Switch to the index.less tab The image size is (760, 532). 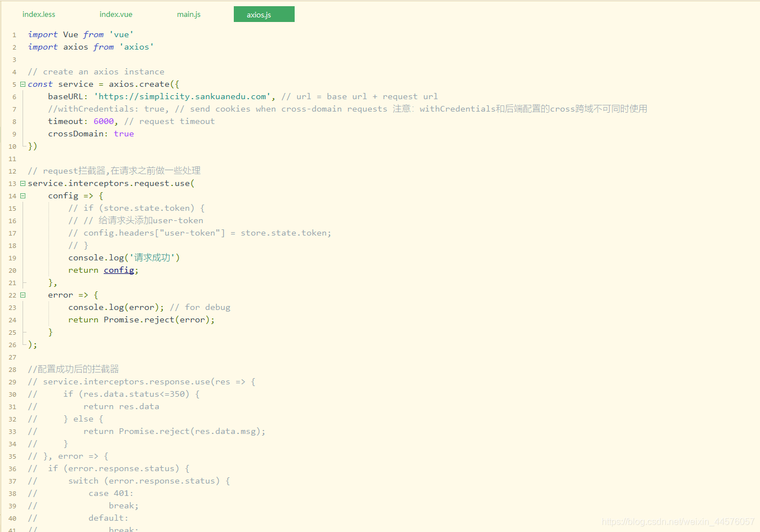coord(39,14)
